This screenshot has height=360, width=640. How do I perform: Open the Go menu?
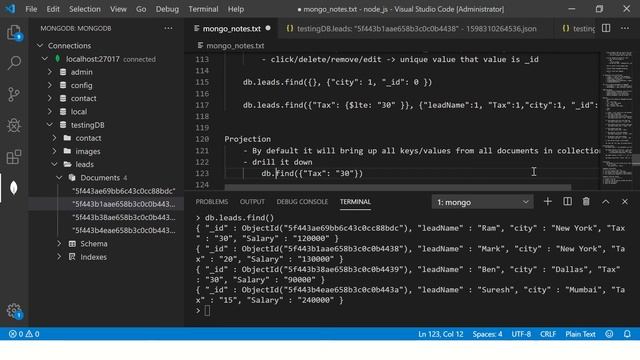(141, 9)
